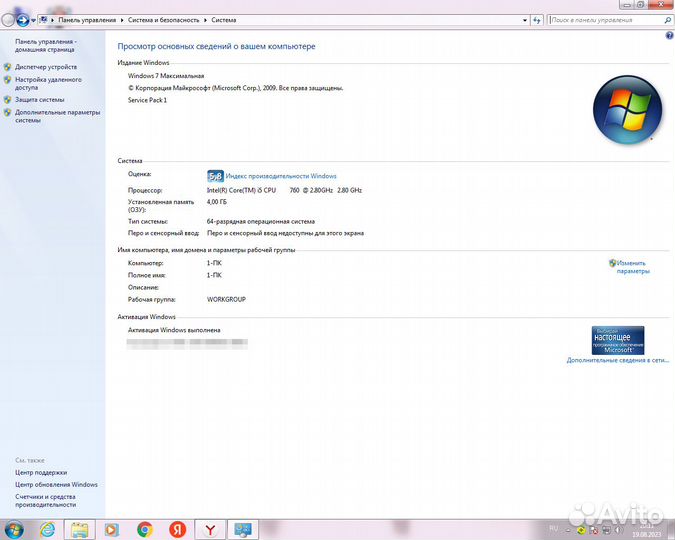Click the address bar refresh icon
Screen dimensions: 675x540
(x=537, y=20)
